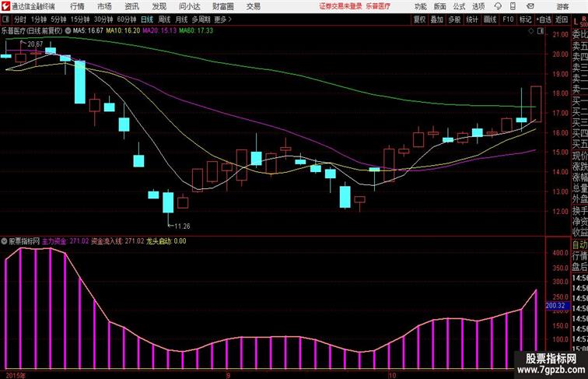This screenshot has height=379, width=588.
Task: Click the 200.32 blue axis value marker
Action: coord(556,306)
